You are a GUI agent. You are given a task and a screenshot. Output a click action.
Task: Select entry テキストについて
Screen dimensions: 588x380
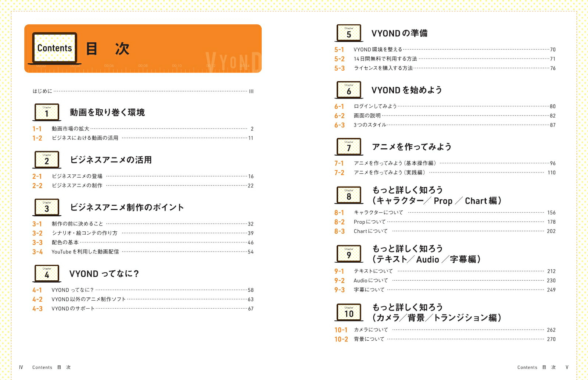tap(373, 271)
